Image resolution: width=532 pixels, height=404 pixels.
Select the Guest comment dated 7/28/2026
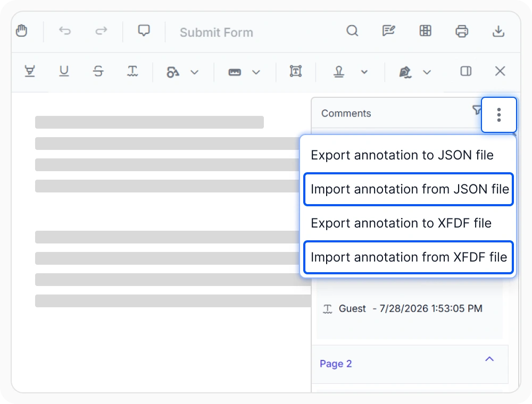[x=410, y=308]
